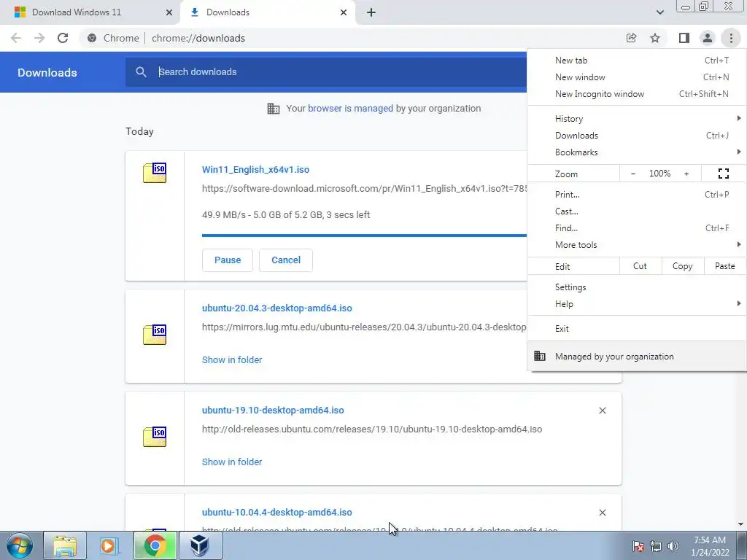Show ubuntu-20.04.3 ISO in folder
The width and height of the screenshot is (747, 560).
pyautogui.click(x=232, y=360)
